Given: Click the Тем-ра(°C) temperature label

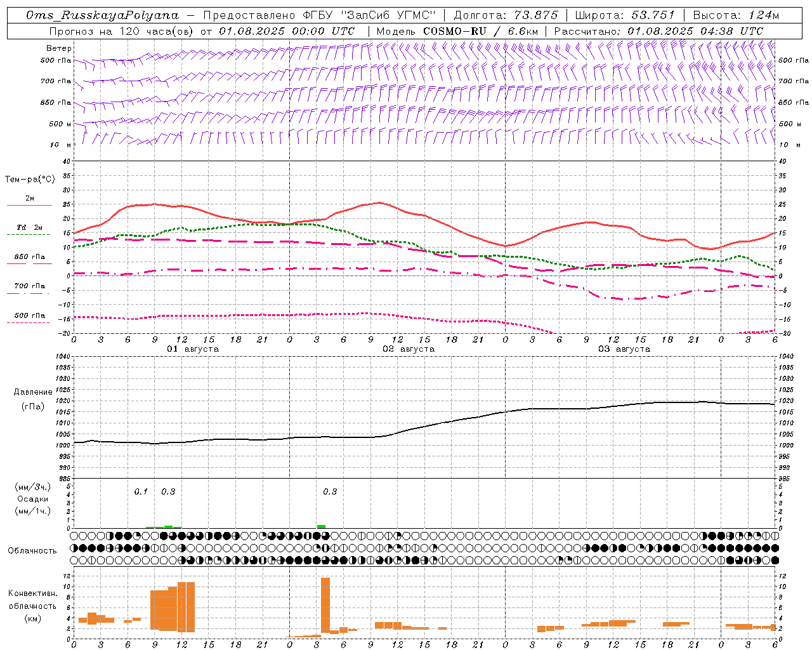Looking at the screenshot, I should [30, 180].
